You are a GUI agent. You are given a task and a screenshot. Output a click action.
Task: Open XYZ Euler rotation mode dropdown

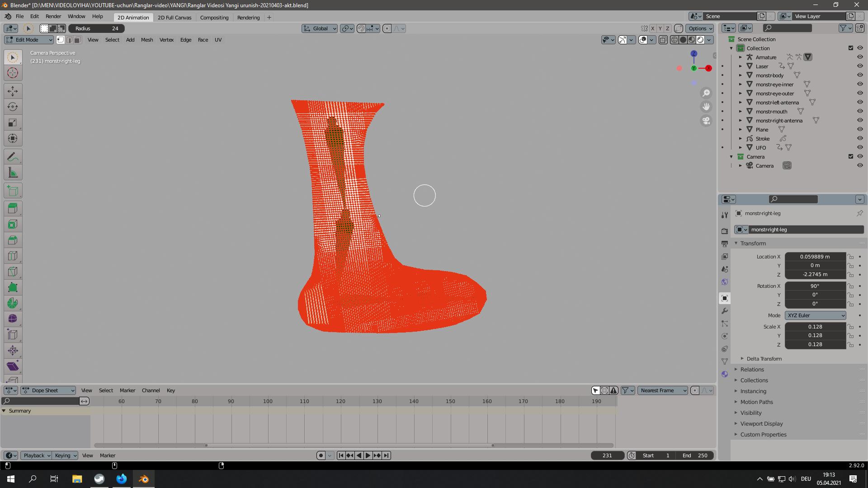click(x=815, y=315)
